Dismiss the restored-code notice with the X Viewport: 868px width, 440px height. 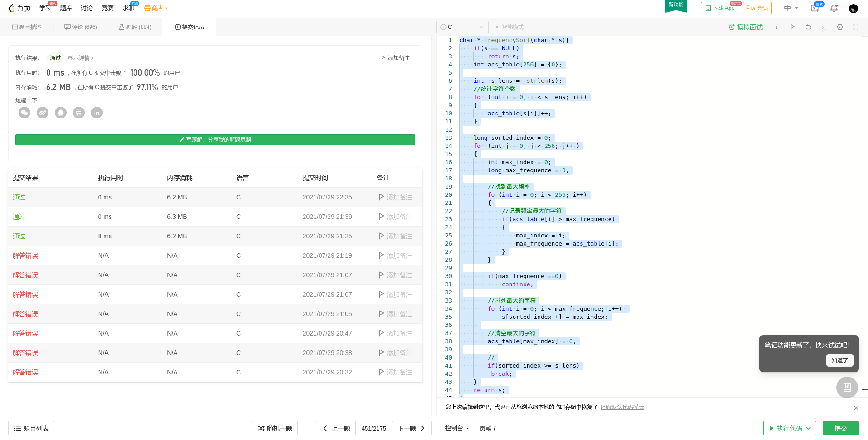856,408
